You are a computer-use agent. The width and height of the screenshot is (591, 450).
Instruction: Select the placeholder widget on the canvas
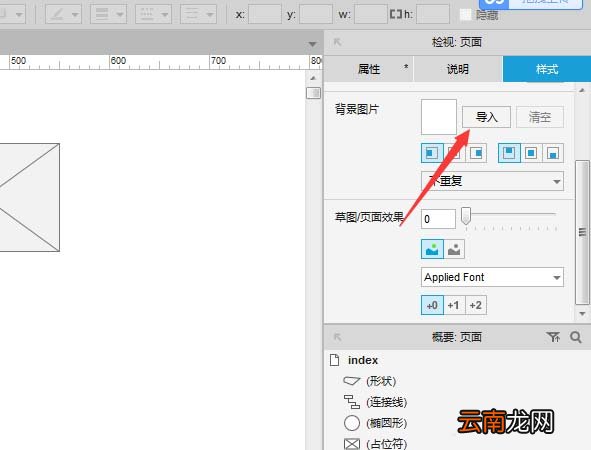pos(30,197)
